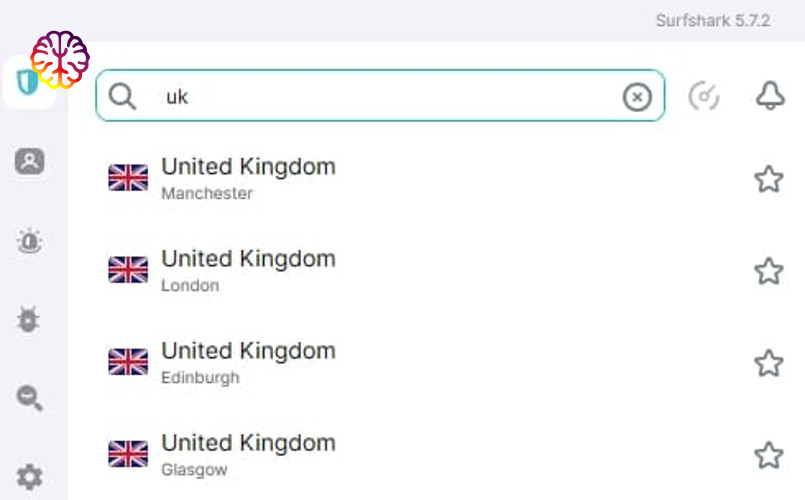
Task: Click the search magnifier icon in search bar
Action: [x=122, y=96]
